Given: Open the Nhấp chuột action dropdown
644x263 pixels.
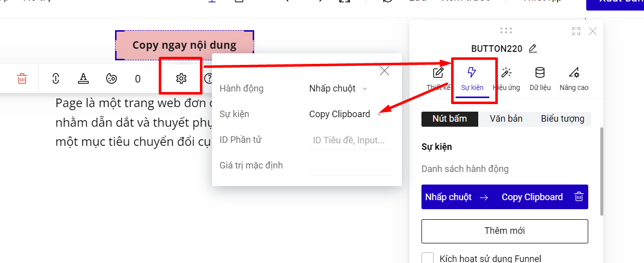Looking at the screenshot, I should 338,89.
